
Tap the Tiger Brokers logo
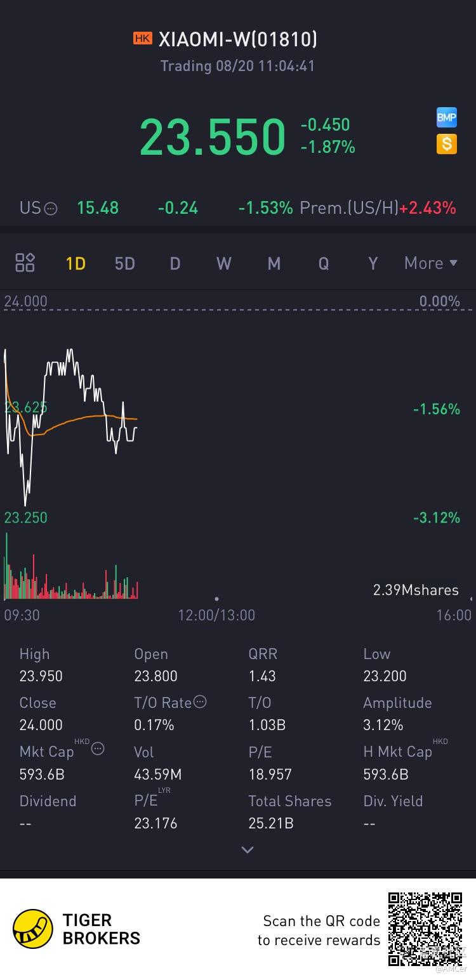pos(33,929)
